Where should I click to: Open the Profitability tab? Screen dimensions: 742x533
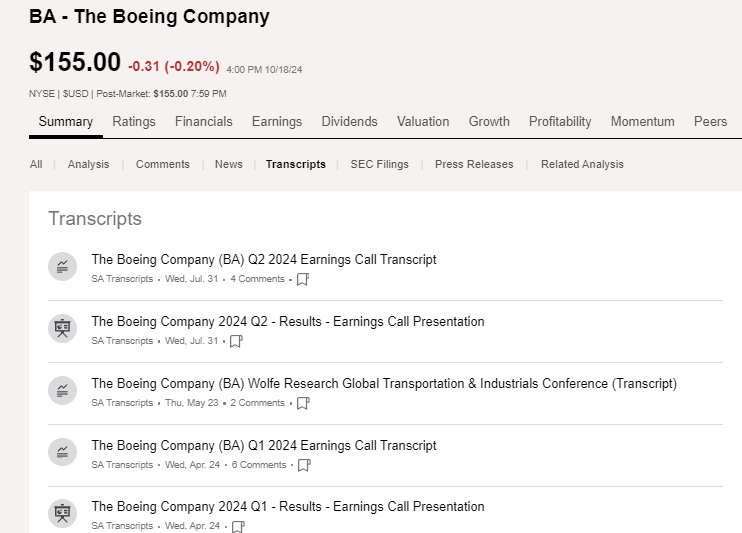(560, 122)
